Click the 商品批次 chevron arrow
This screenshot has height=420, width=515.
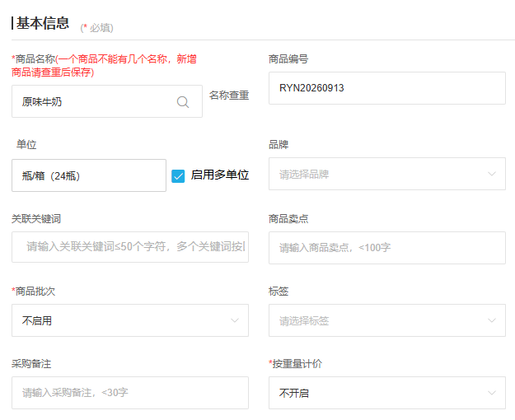click(x=235, y=320)
